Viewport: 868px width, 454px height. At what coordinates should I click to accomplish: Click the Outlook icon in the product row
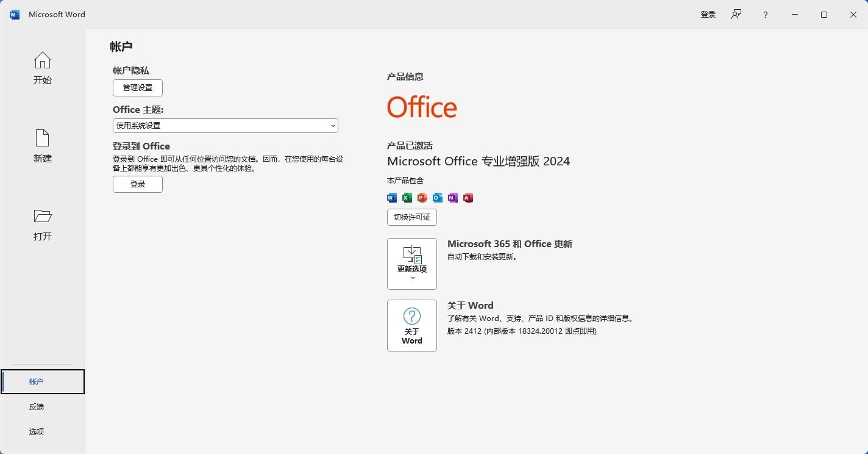point(437,197)
